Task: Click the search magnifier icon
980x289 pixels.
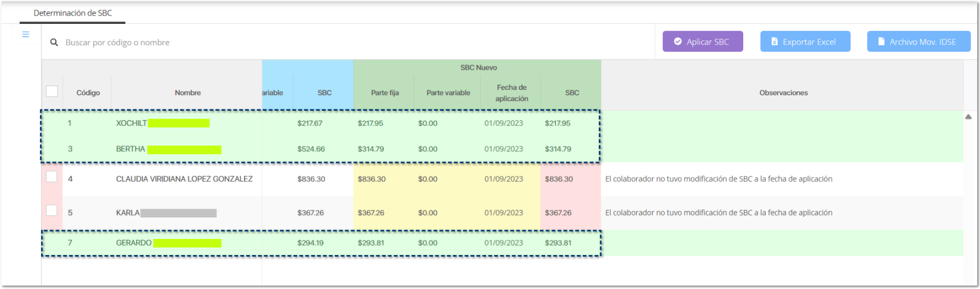Action: 54,42
